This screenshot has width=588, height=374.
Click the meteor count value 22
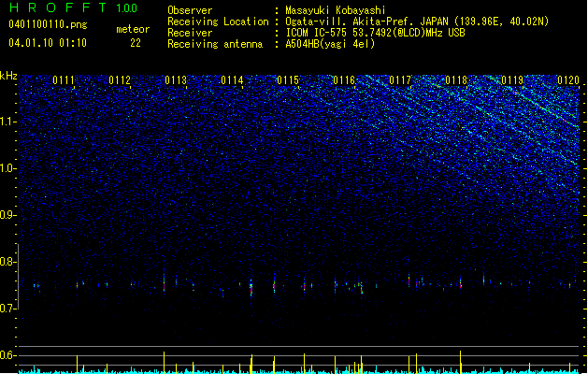pyautogui.click(x=136, y=43)
